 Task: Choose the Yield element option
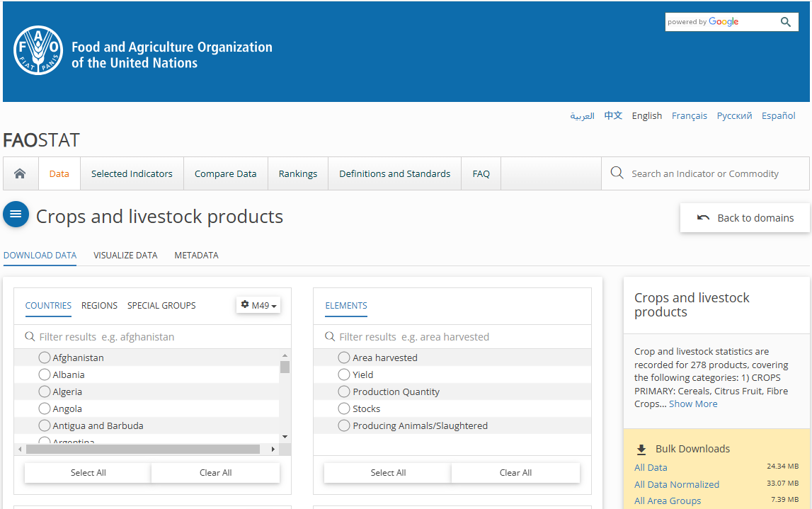click(344, 374)
